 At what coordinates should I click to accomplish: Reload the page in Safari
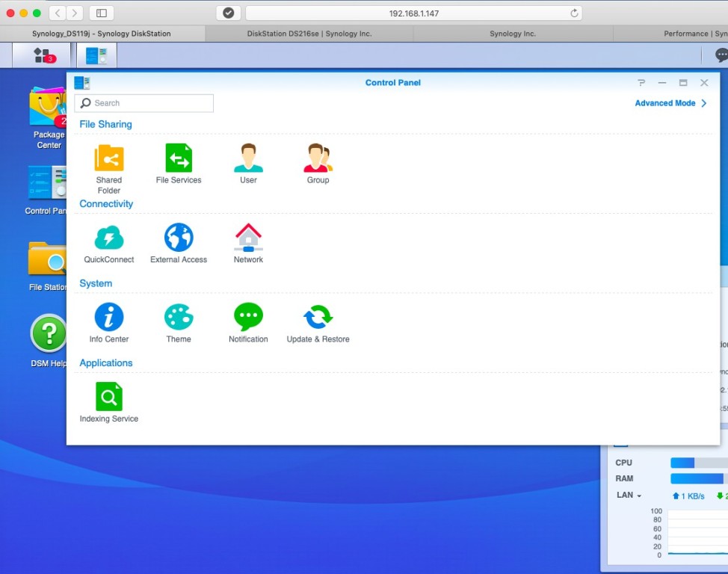coord(574,13)
